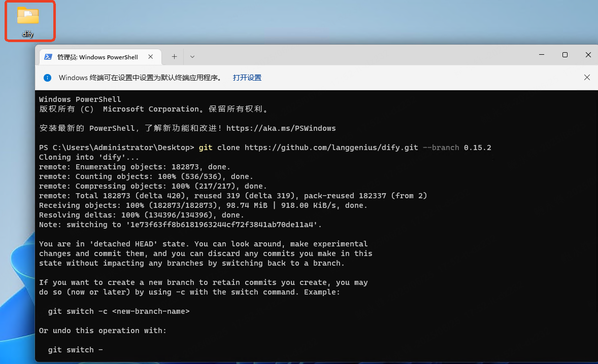
Task: Click the git clone command line
Action: tap(265, 148)
